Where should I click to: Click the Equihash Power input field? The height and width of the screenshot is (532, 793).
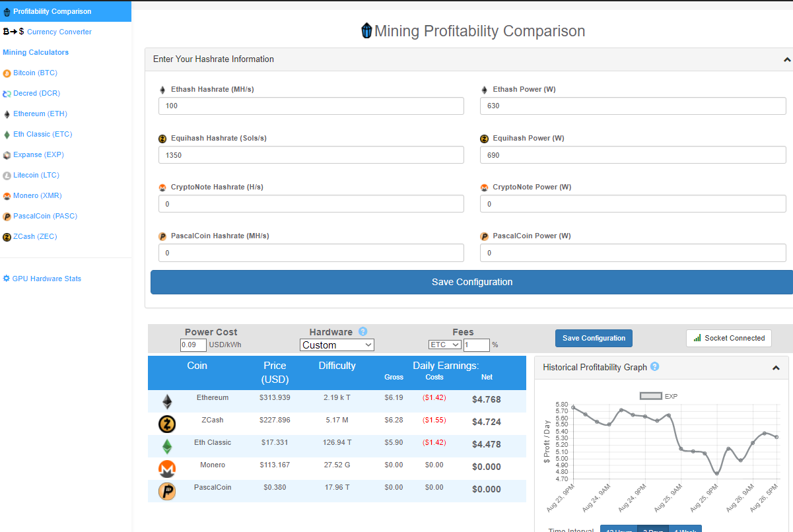coord(633,154)
